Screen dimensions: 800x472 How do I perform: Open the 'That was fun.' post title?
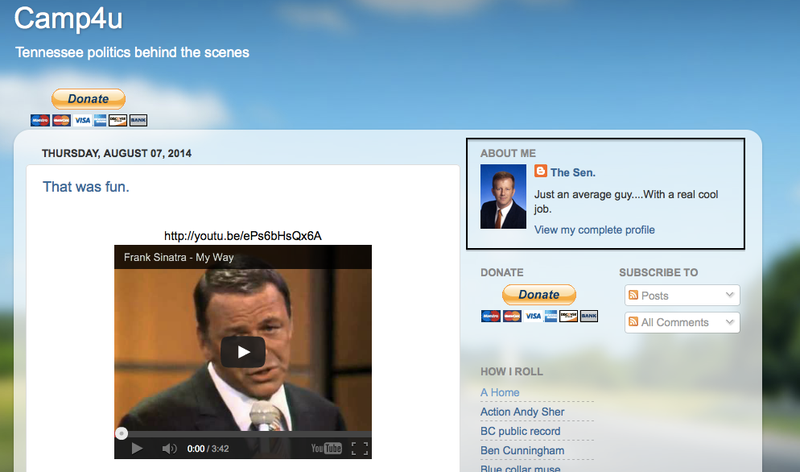click(86, 187)
